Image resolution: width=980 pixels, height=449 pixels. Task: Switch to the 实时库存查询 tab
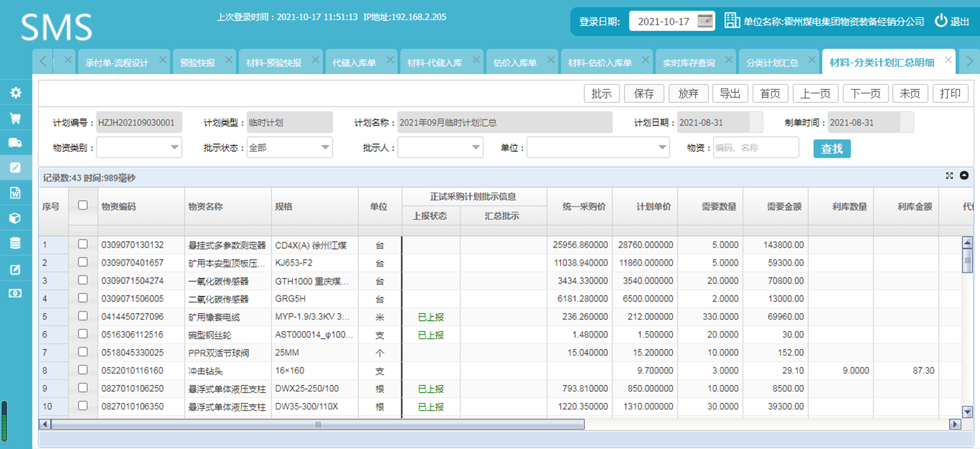pos(689,63)
